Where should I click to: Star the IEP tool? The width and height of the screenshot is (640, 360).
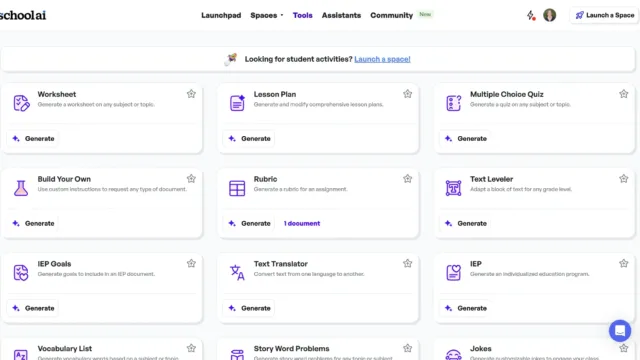pyautogui.click(x=623, y=263)
